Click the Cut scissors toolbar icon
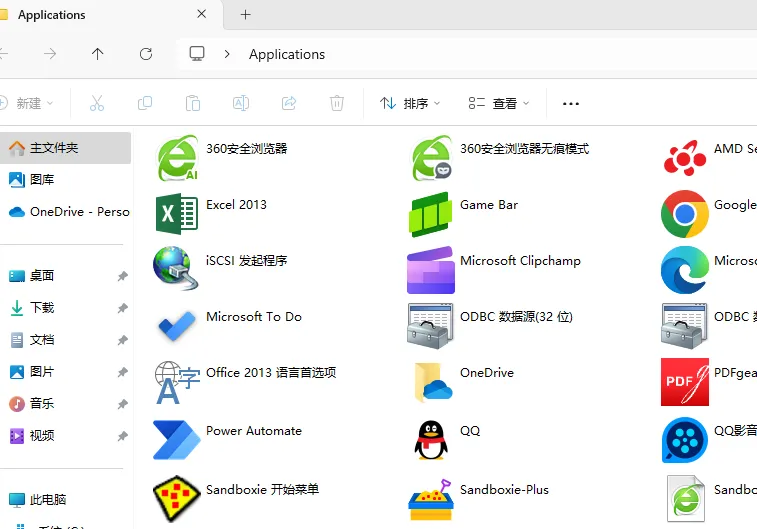 click(97, 103)
